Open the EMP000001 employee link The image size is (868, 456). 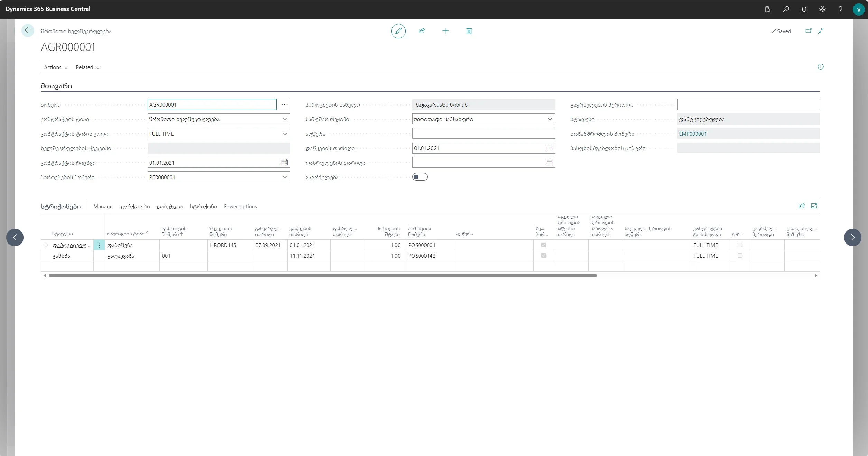coord(692,134)
